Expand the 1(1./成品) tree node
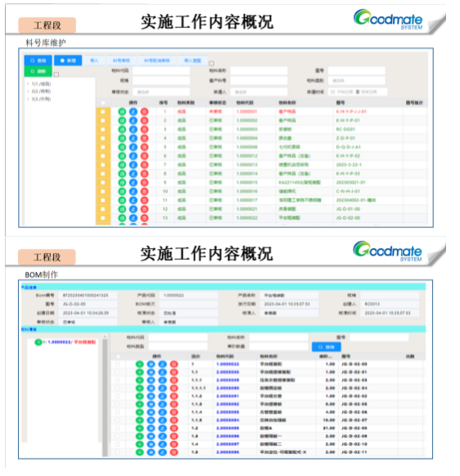The height and width of the screenshot is (476, 460). [x=28, y=84]
